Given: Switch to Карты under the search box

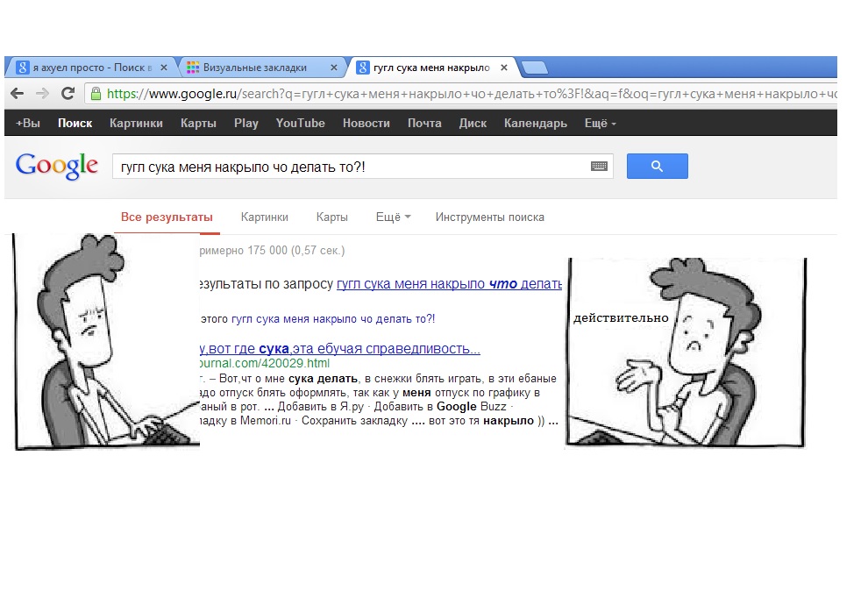Looking at the screenshot, I should pyautogui.click(x=331, y=217).
